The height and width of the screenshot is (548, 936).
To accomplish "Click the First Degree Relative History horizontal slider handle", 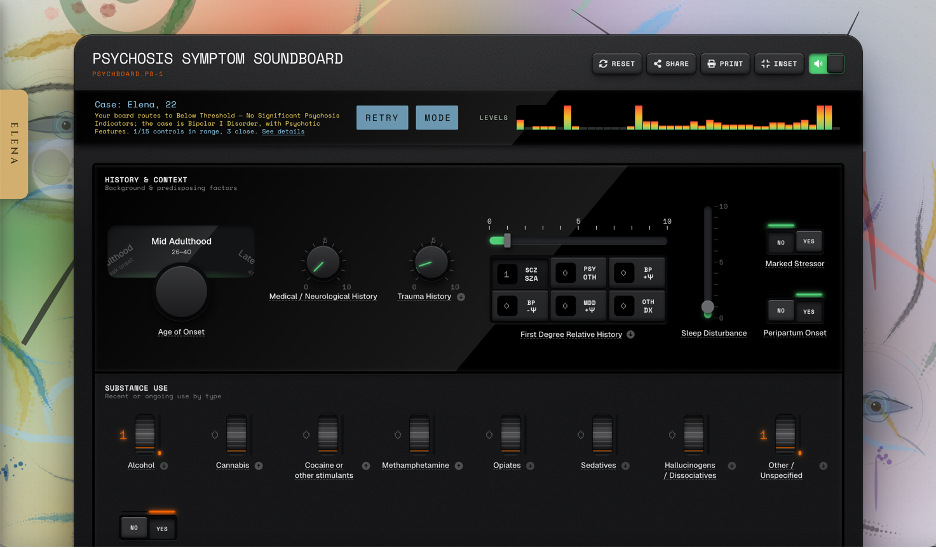I will point(507,241).
